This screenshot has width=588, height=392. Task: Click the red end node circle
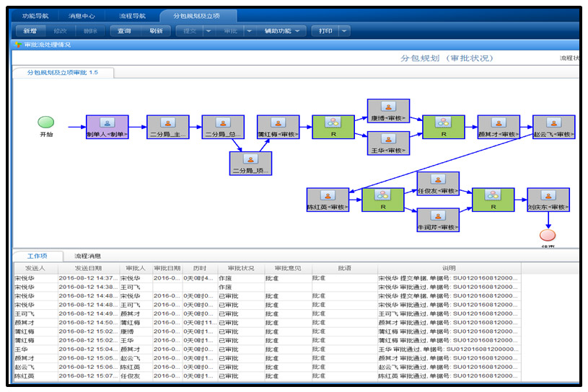click(548, 236)
